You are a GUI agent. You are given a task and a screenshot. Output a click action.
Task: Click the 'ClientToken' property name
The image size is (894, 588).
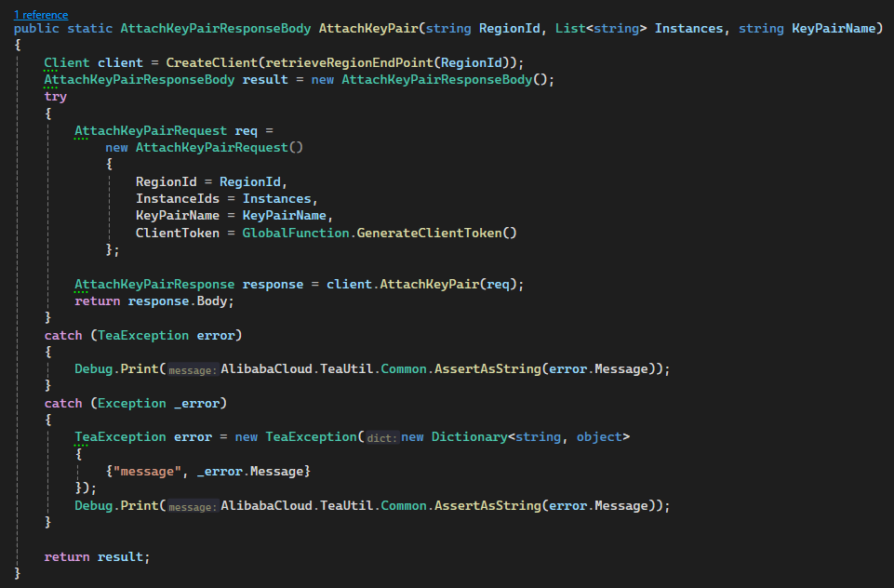(x=178, y=233)
